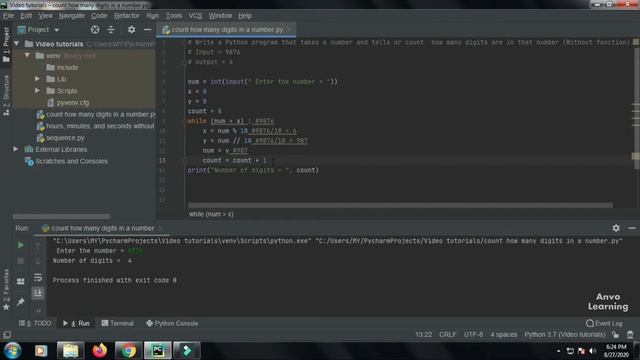
Task: Pin the Run tab with pin icon
Action: pos(20,302)
